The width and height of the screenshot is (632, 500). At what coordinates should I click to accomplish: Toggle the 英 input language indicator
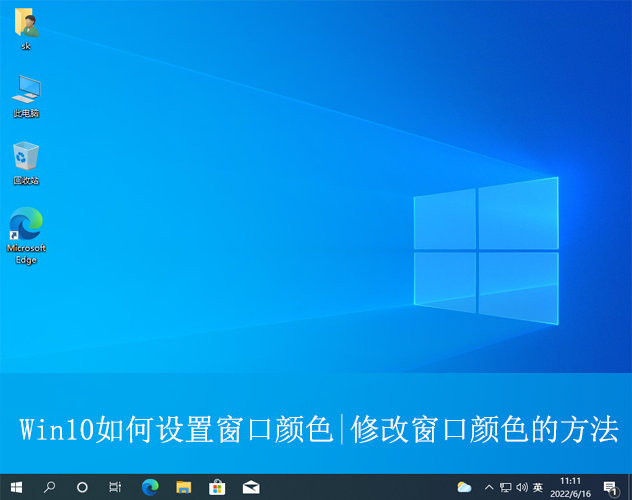[x=537, y=487]
